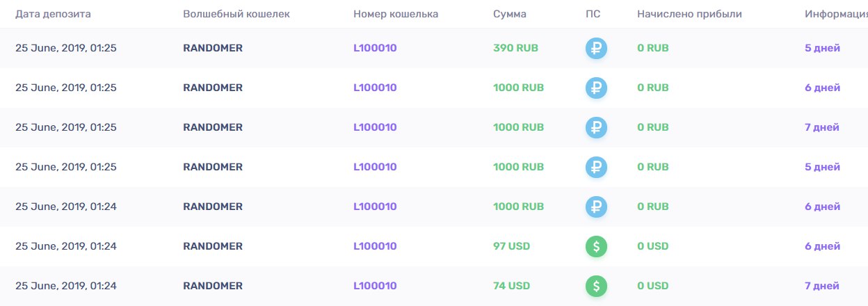Screen dimensions: 868x306
Task: Sort by the Сумма column header
Action: pyautogui.click(x=510, y=14)
